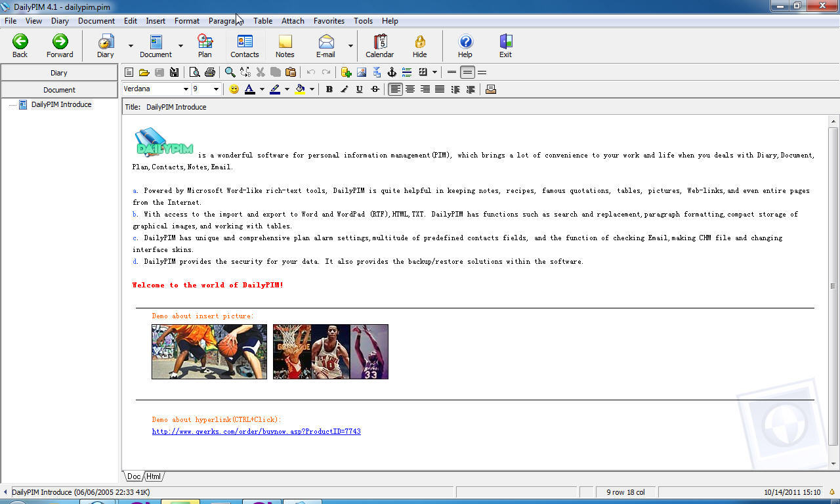Click the insert table grid icon

423,72
